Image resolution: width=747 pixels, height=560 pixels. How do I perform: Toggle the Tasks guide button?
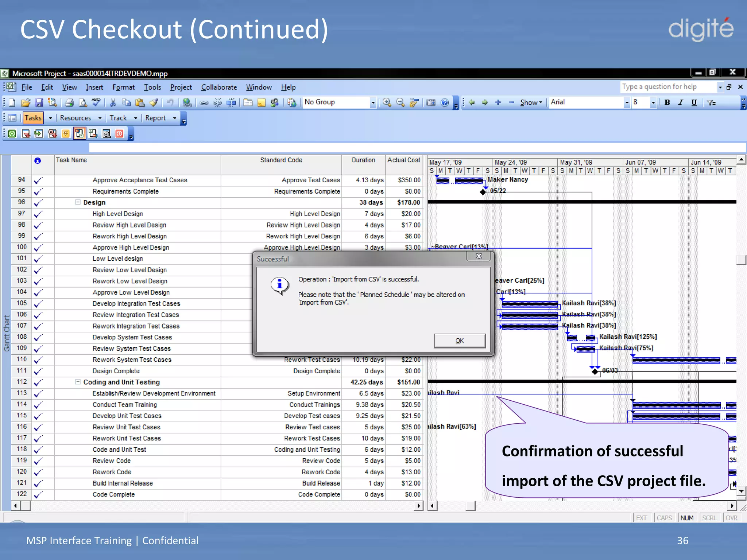(33, 118)
